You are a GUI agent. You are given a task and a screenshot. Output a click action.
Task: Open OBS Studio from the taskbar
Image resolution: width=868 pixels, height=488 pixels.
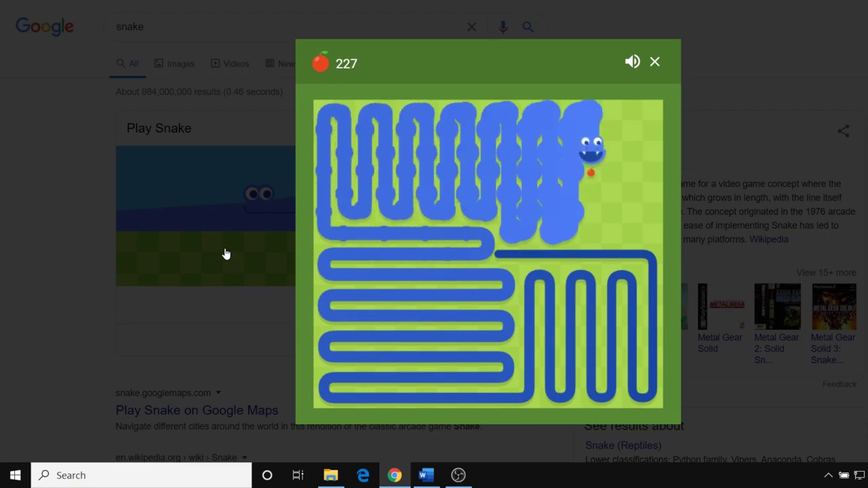pos(458,475)
